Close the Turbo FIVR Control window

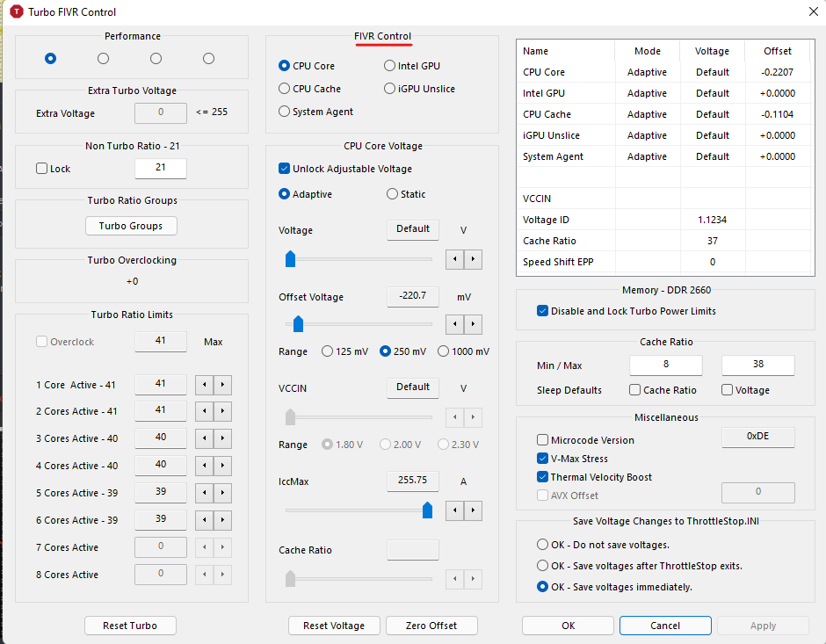(x=814, y=11)
